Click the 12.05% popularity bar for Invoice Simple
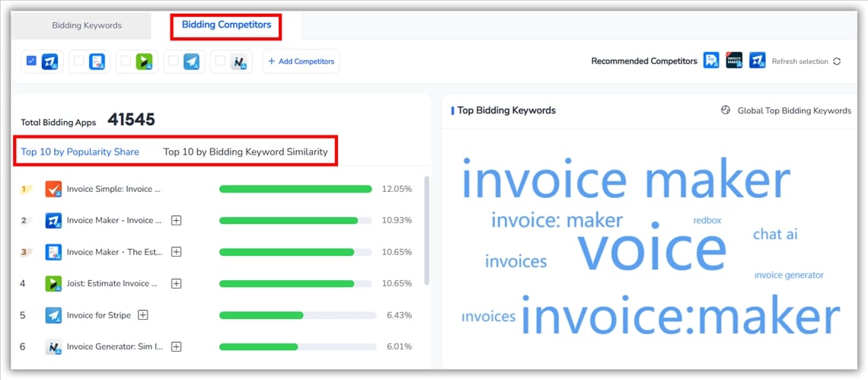Image resolution: width=868 pixels, height=380 pixels. pyautogui.click(x=295, y=189)
